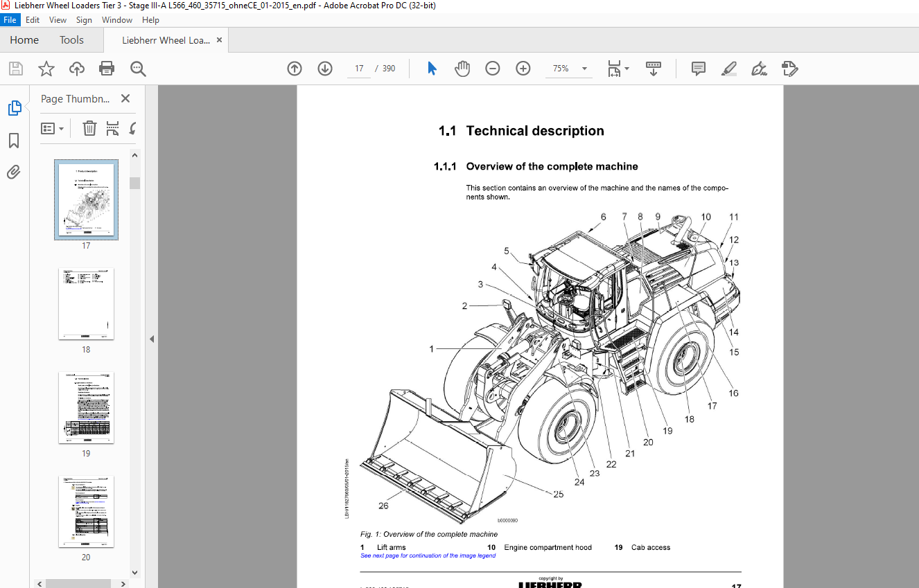This screenshot has width=919, height=588.
Task: Open the Window menu
Action: click(117, 20)
